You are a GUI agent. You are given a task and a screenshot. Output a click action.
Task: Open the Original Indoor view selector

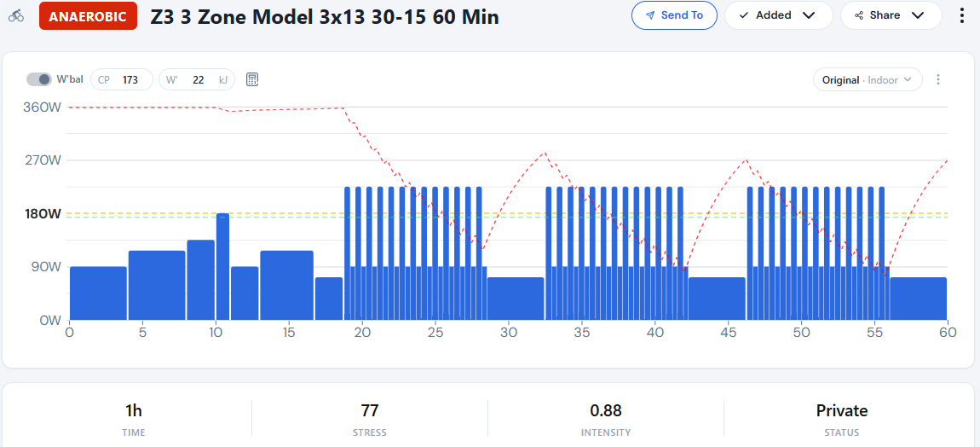pyautogui.click(x=868, y=79)
